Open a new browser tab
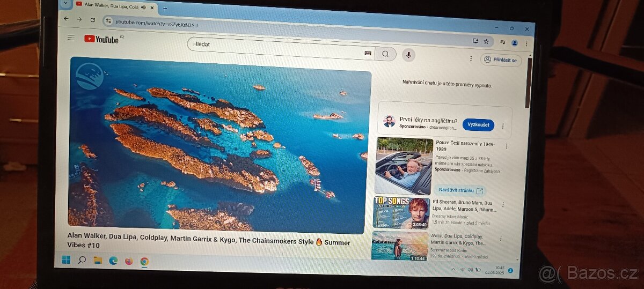 coord(165,8)
